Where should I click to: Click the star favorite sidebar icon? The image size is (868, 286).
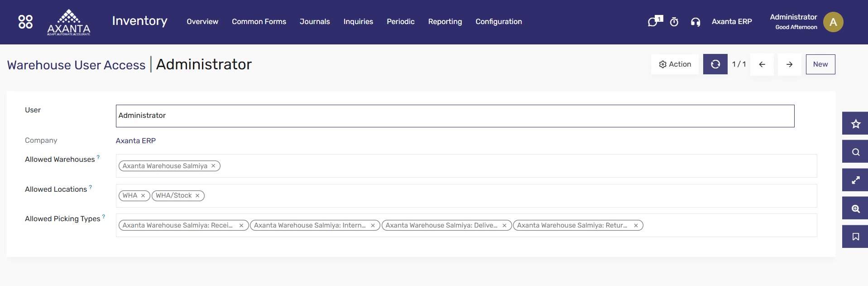point(855,124)
